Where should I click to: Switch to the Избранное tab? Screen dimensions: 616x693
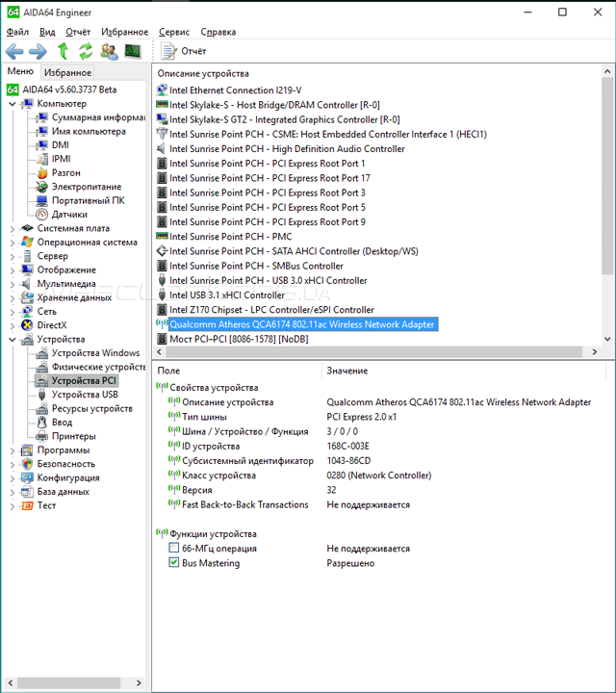[x=67, y=72]
